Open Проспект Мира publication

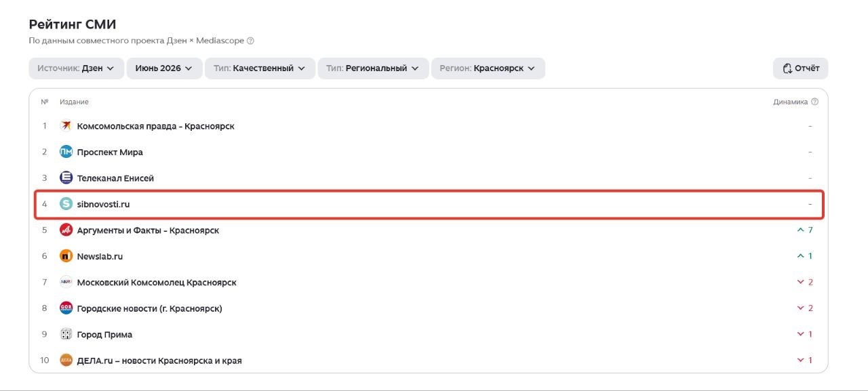pyautogui.click(x=110, y=152)
